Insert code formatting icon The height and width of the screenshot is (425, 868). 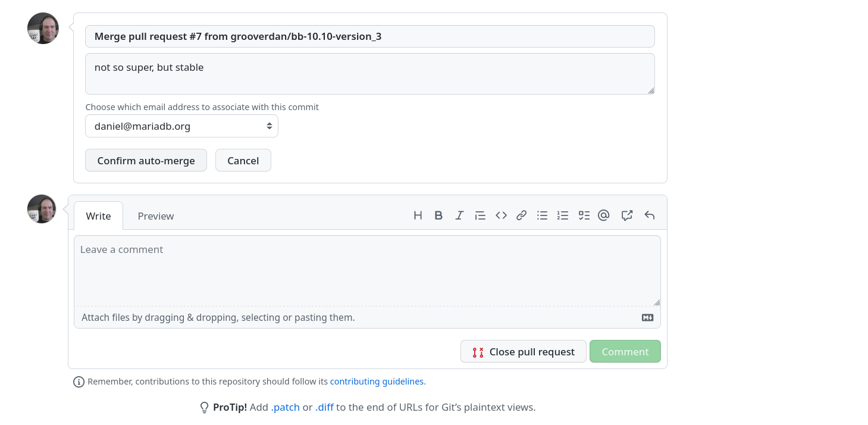(501, 215)
